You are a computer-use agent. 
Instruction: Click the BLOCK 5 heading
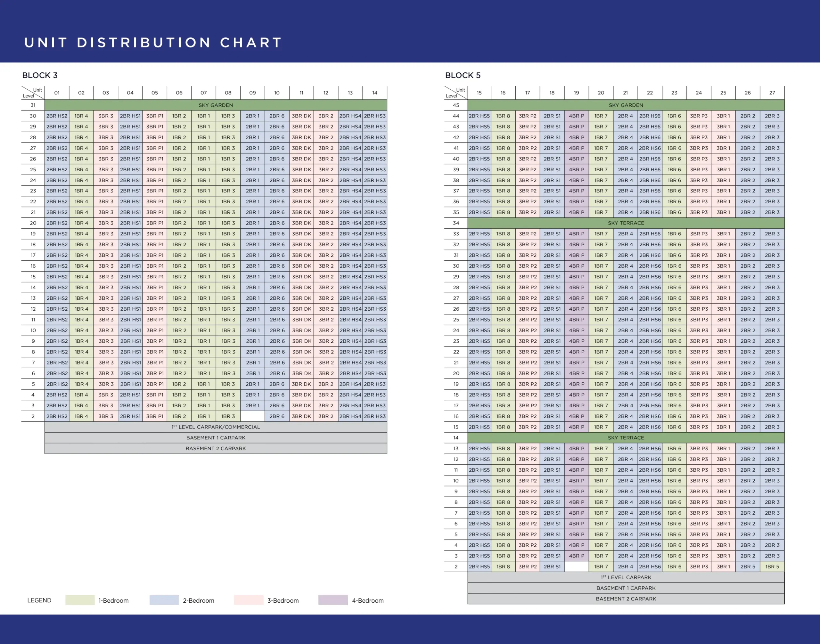click(463, 75)
